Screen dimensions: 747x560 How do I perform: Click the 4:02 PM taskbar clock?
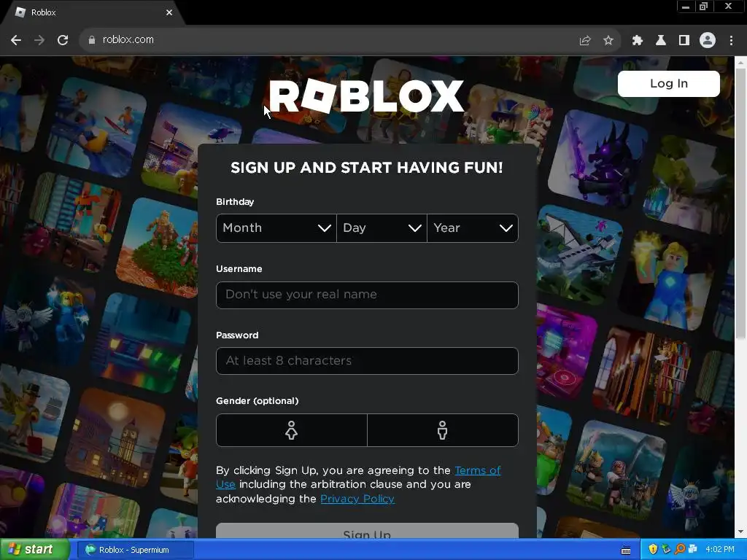pyautogui.click(x=720, y=550)
